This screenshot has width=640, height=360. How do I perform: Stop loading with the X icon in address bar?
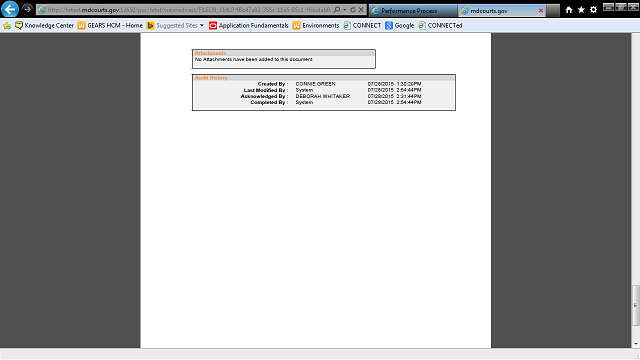tap(361, 10)
